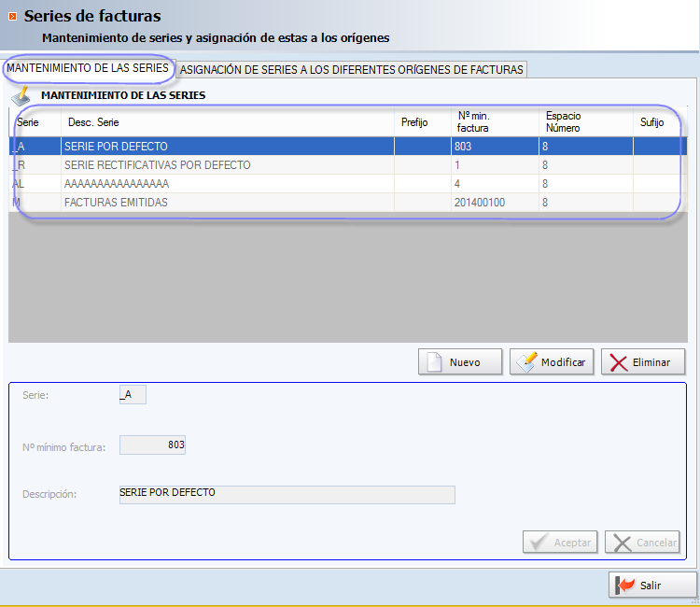
Task: Click the Cancelar button
Action: pos(642,543)
